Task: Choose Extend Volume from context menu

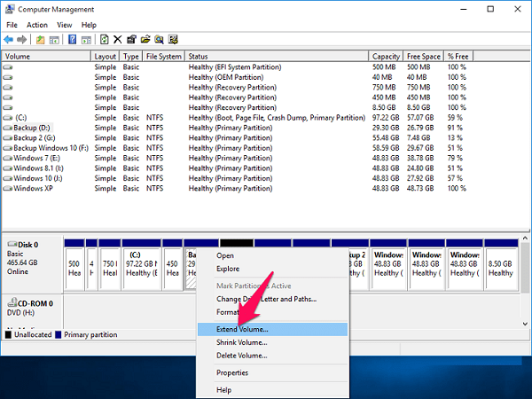Action: (242, 329)
